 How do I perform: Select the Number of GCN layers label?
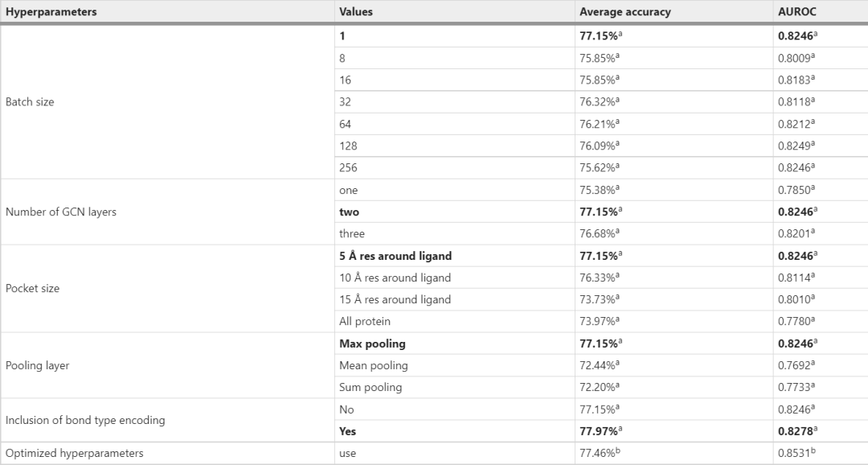coord(61,212)
